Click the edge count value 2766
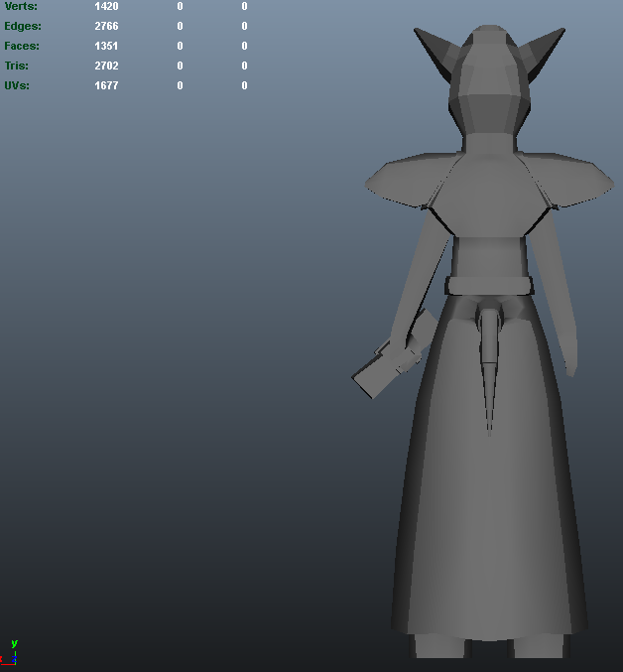The width and height of the screenshot is (623, 672). click(x=106, y=26)
